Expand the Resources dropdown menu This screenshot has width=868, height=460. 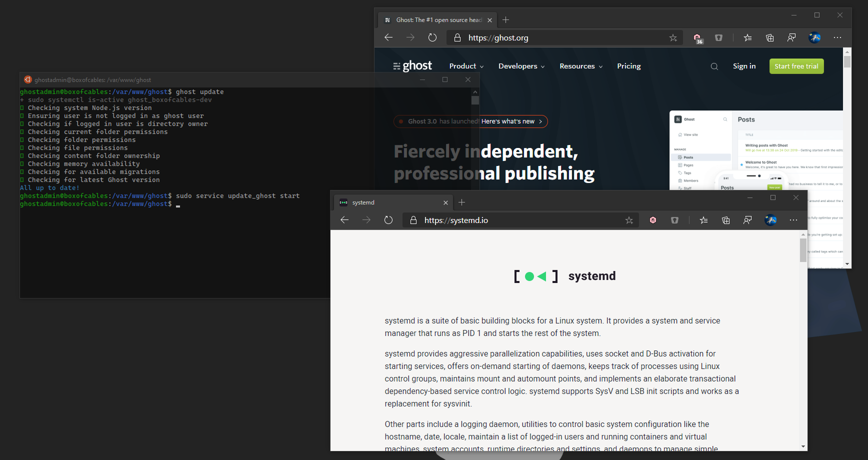581,66
